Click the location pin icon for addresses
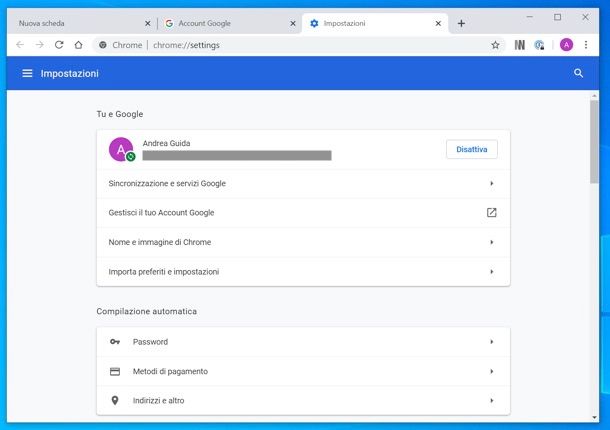Screen dimensions: 610x430 115,400
